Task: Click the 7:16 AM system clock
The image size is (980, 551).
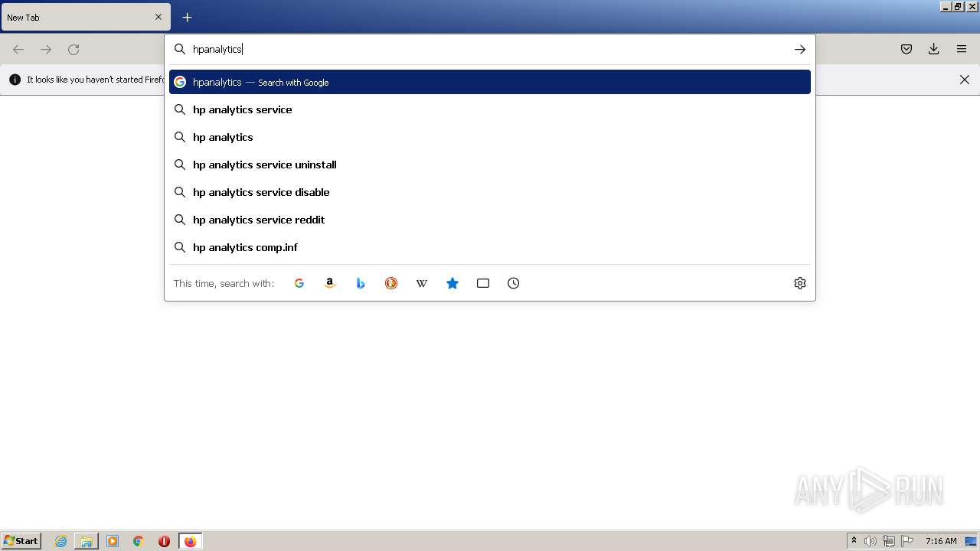Action: coord(941,541)
